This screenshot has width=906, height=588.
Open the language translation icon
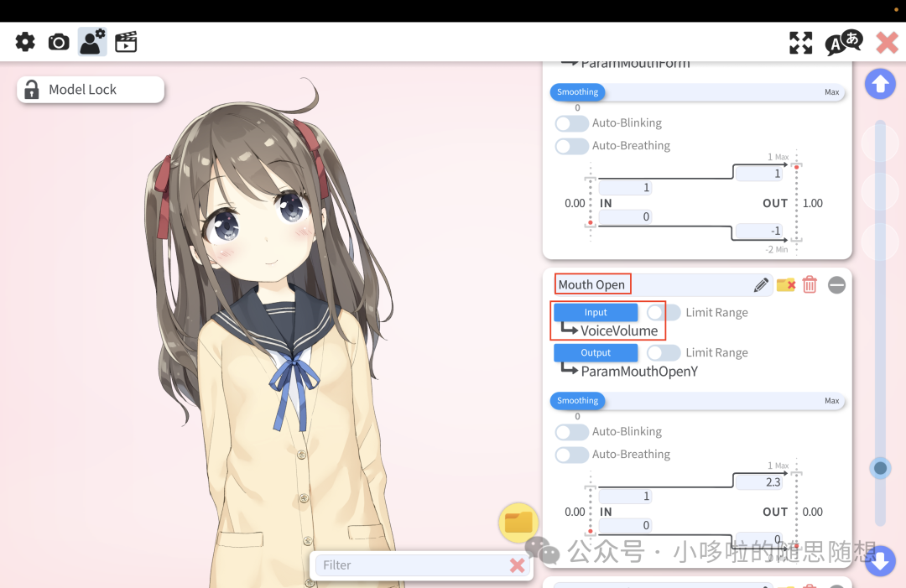point(842,43)
